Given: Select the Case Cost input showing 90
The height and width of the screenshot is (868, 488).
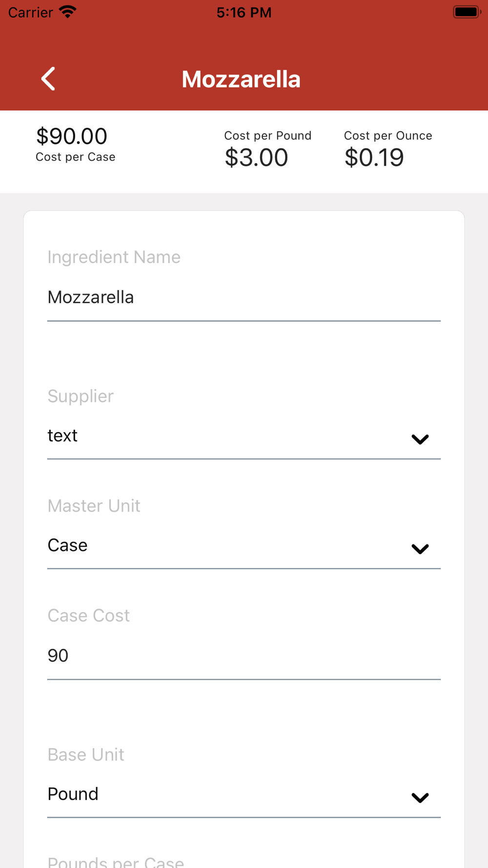Looking at the screenshot, I should tap(244, 656).
